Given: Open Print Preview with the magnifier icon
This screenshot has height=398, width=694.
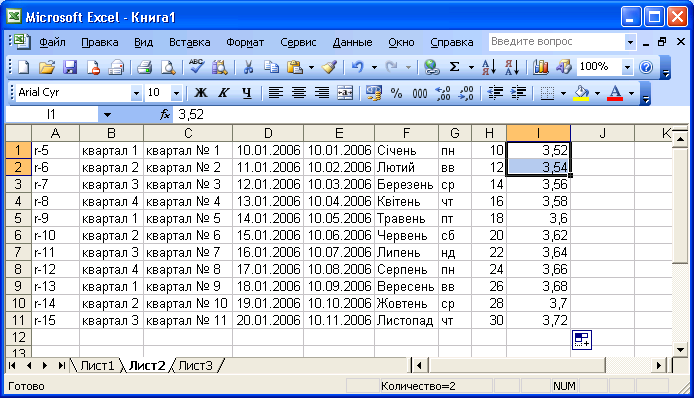Looking at the screenshot, I should (x=168, y=67).
